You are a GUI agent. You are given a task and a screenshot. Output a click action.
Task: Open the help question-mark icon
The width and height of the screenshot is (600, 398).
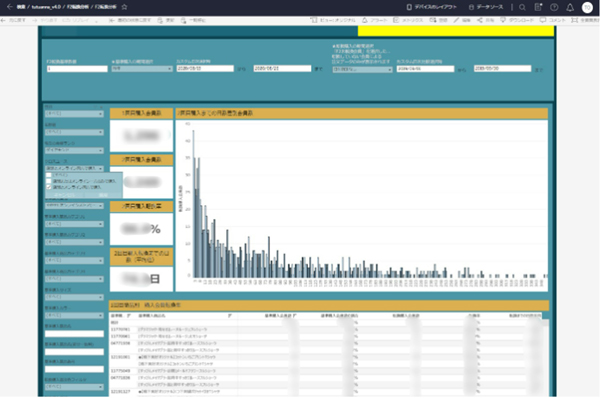554,7
